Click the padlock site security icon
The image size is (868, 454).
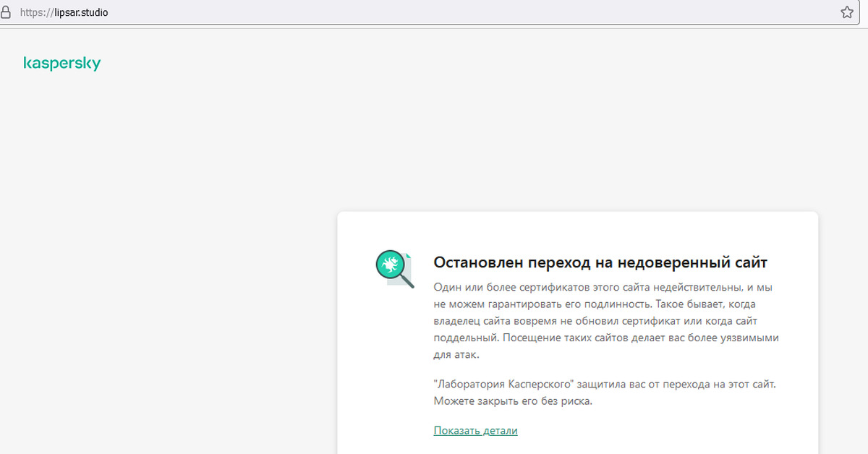coord(6,13)
